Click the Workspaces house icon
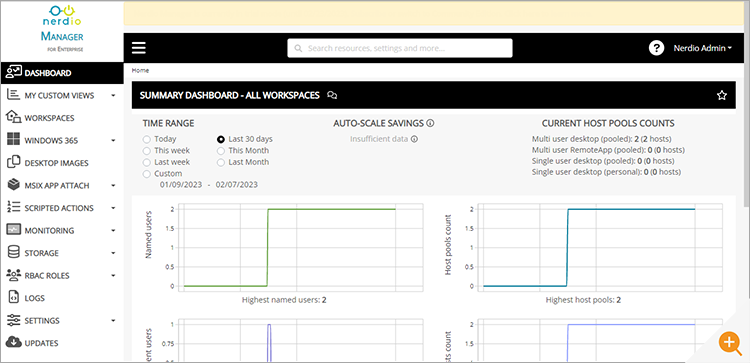The width and height of the screenshot is (750, 363). tap(13, 117)
